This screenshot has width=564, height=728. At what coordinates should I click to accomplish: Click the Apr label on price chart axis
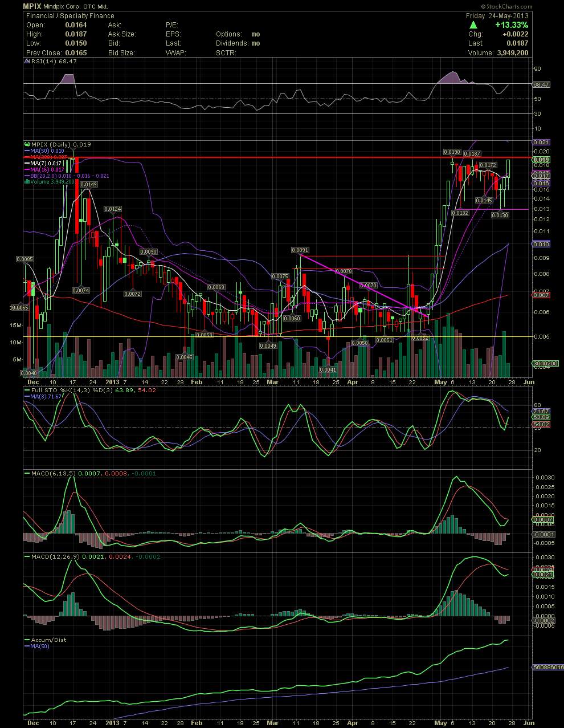pyautogui.click(x=353, y=382)
